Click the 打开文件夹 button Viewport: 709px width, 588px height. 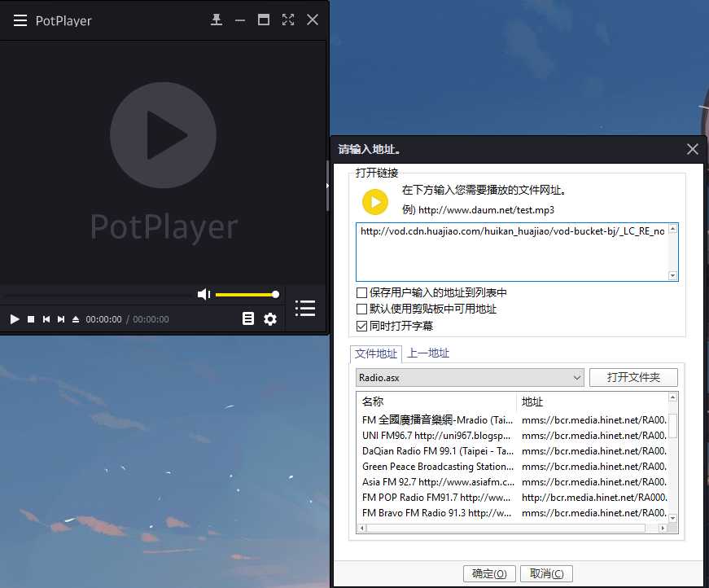pos(633,377)
